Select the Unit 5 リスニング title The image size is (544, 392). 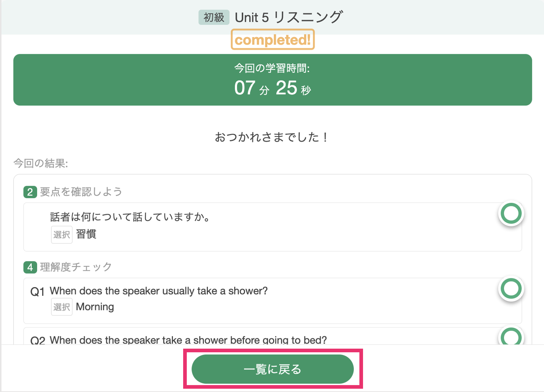tap(288, 17)
